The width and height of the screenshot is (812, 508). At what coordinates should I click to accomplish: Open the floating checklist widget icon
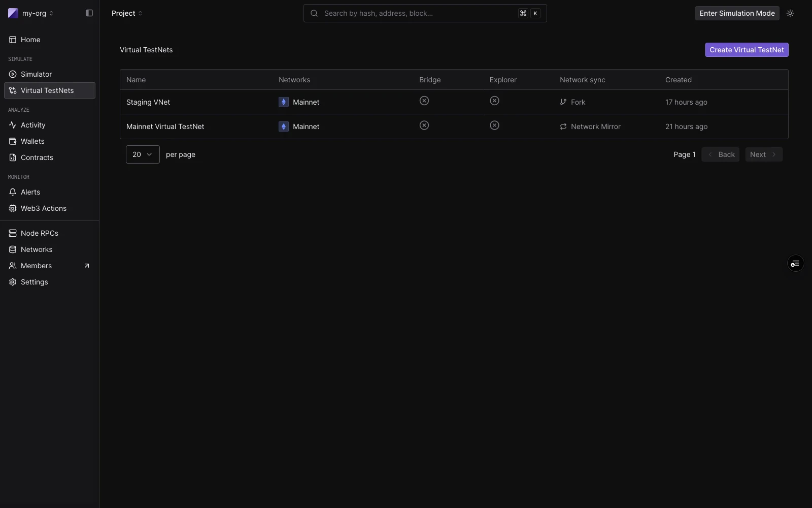[795, 263]
